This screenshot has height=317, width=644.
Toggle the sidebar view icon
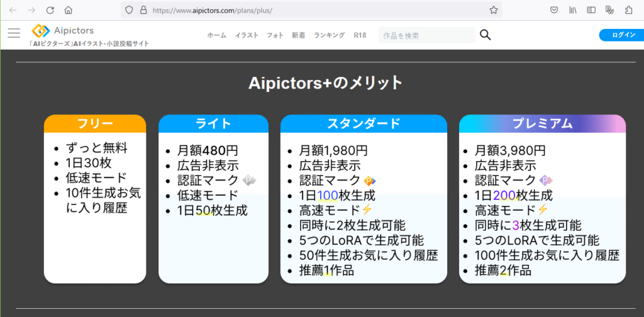(x=591, y=10)
